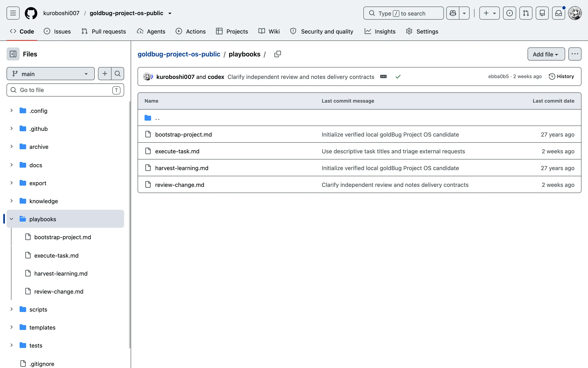Open Copilot chat icon

click(453, 13)
